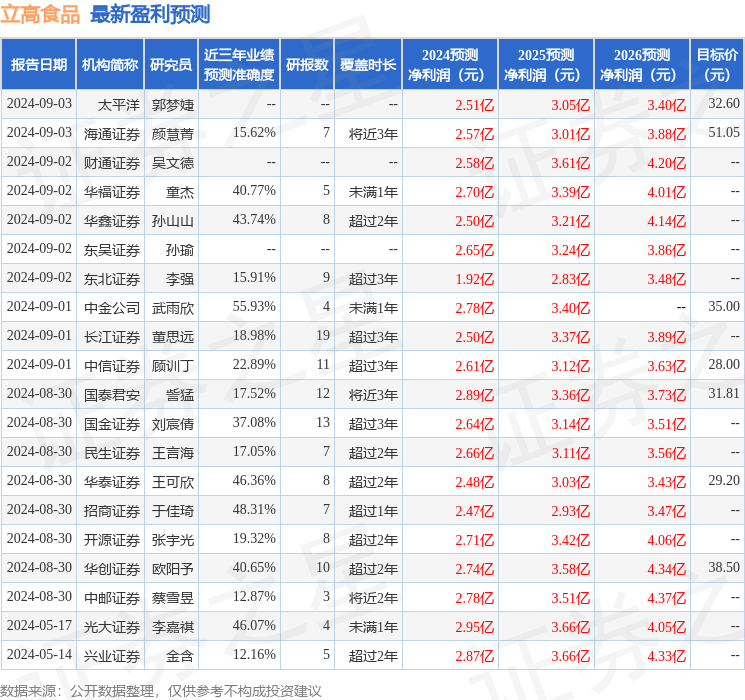Select the 东北证券 institution cell
The image size is (745, 700).
112,278
